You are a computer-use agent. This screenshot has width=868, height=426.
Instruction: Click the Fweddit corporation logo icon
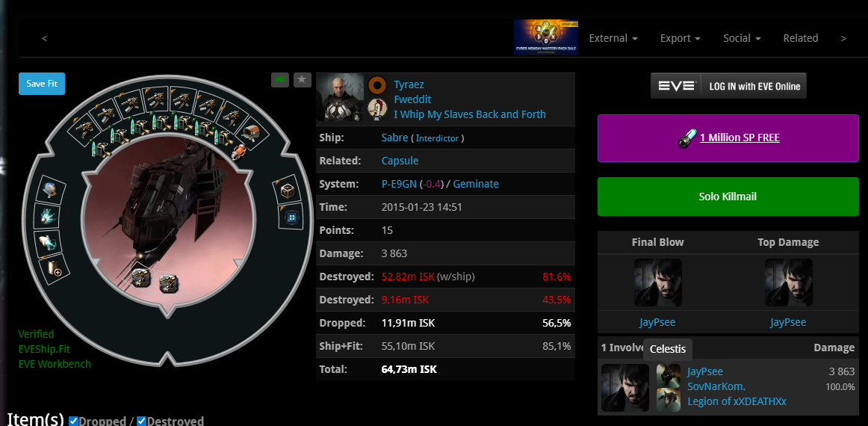pyautogui.click(x=377, y=84)
